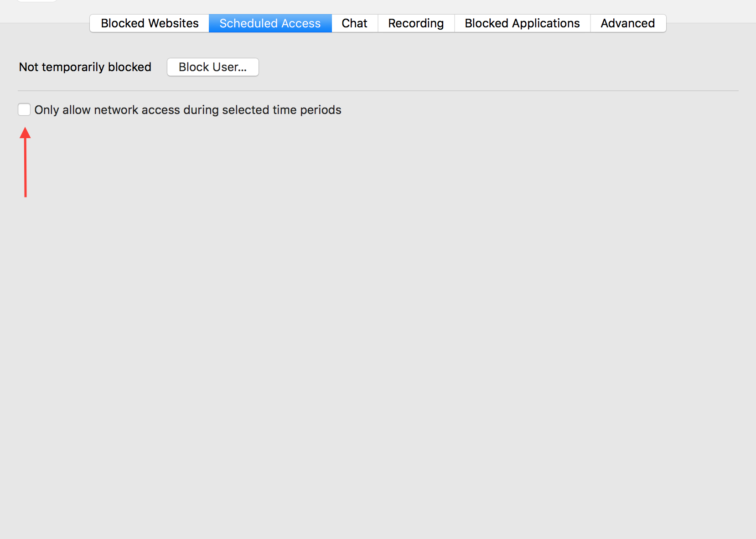
Task: Click the 'Not temporarily blocked' status text
Action: coord(85,67)
